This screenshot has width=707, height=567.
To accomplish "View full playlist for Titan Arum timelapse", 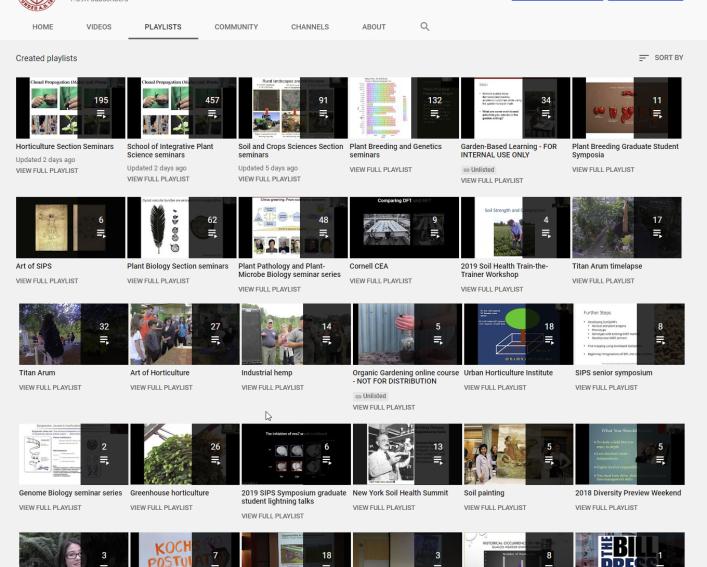I will 603,281.
